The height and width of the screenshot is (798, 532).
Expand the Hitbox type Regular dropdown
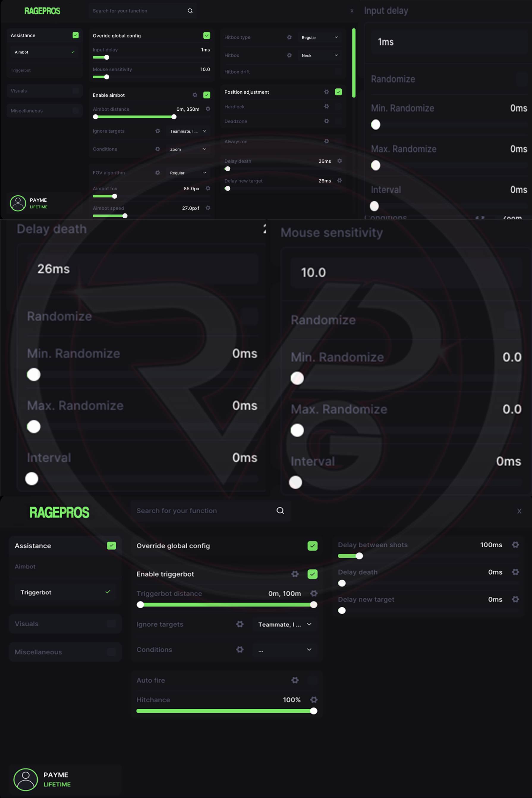click(x=319, y=37)
